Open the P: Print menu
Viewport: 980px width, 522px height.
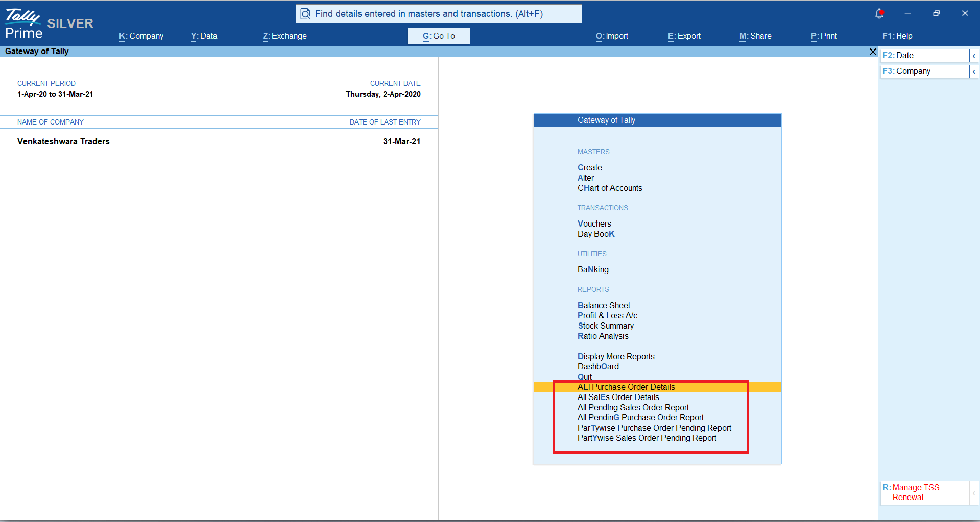coord(824,36)
